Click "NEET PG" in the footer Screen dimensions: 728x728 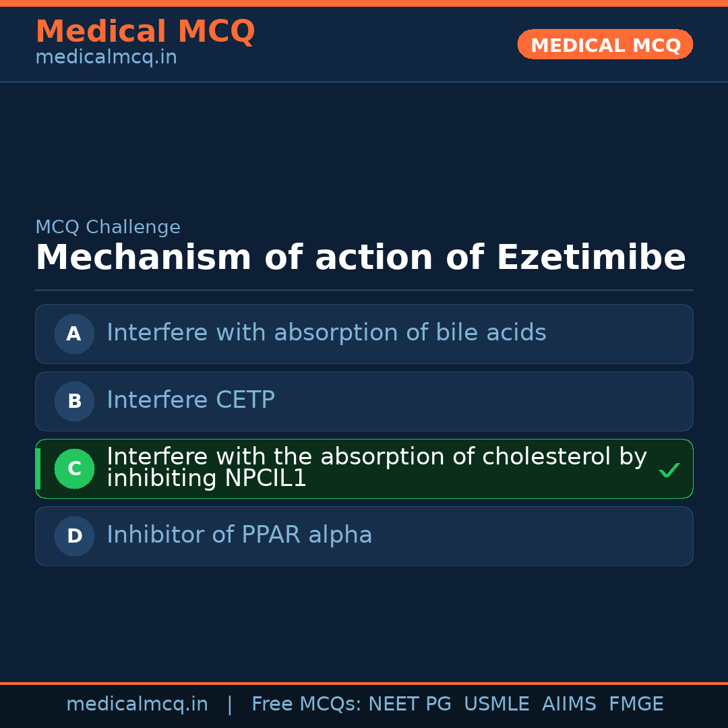click(410, 704)
